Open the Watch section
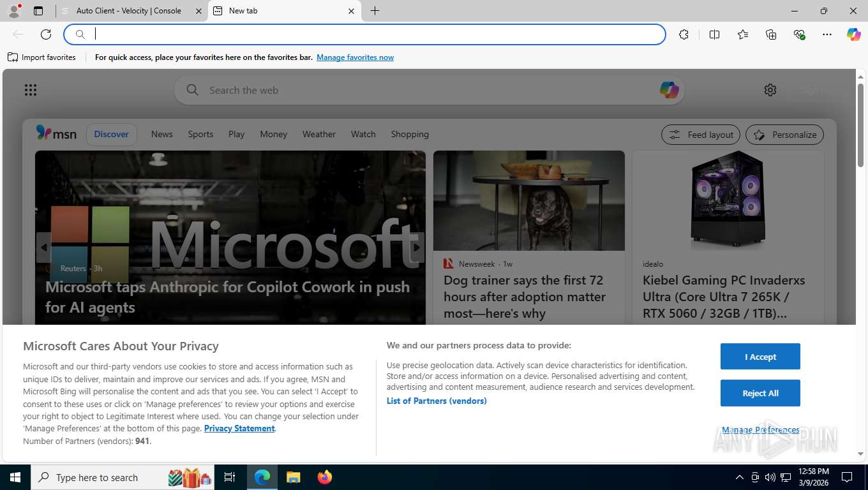Image resolution: width=868 pixels, height=490 pixels. [363, 134]
